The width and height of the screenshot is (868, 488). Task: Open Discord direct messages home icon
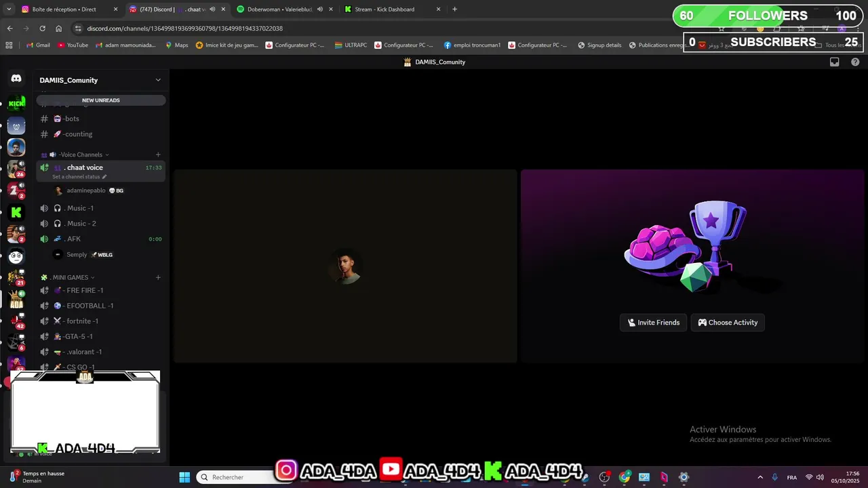tap(16, 79)
